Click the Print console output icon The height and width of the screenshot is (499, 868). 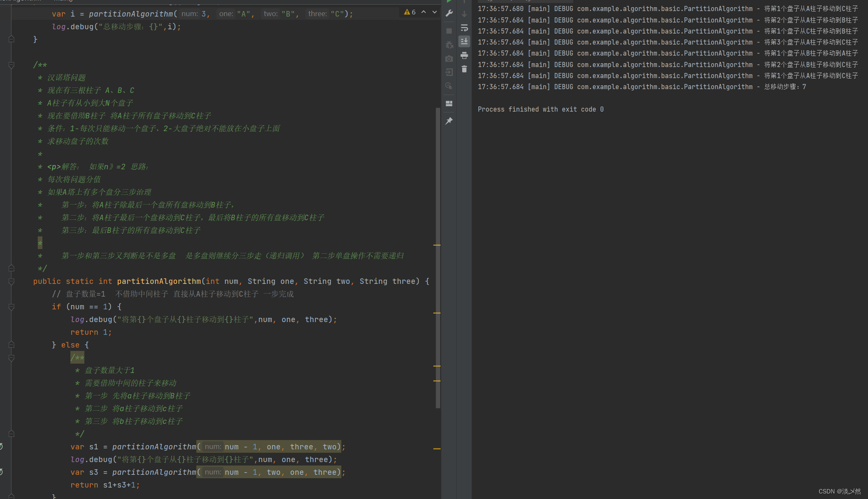pos(464,56)
